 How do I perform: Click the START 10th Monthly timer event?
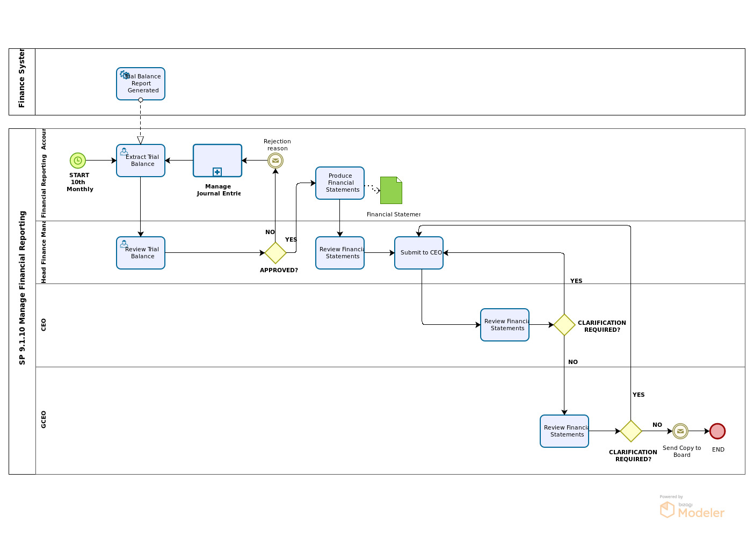coord(78,161)
